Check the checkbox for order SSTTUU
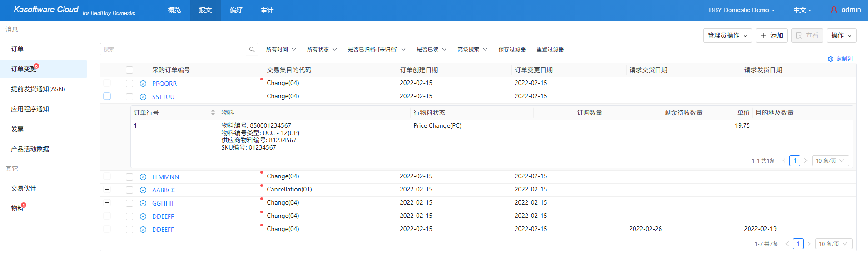 tap(129, 97)
